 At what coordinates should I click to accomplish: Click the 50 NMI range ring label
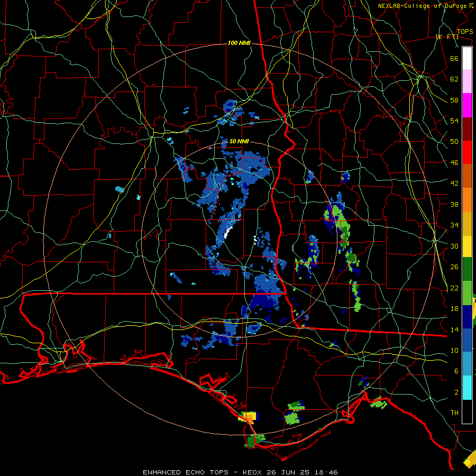[239, 141]
